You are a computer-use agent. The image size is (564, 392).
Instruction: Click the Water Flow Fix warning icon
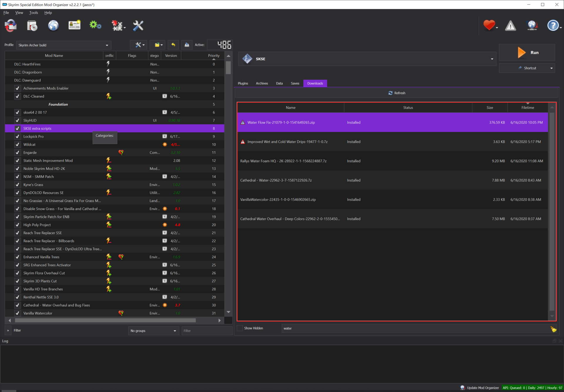click(x=243, y=123)
